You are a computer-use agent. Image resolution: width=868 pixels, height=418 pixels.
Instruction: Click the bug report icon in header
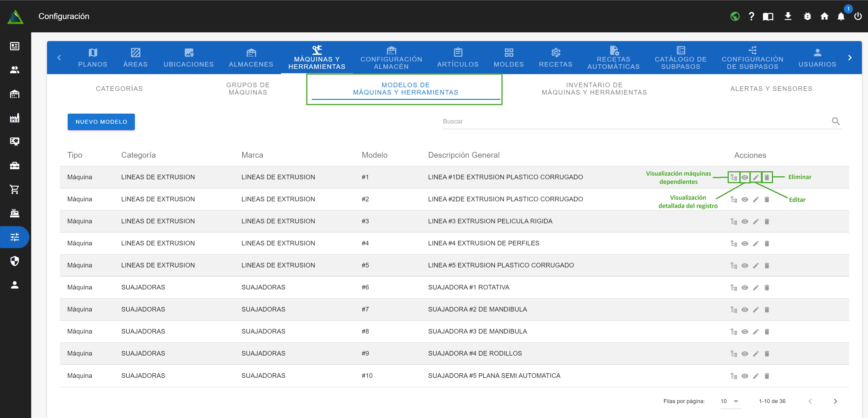(807, 16)
